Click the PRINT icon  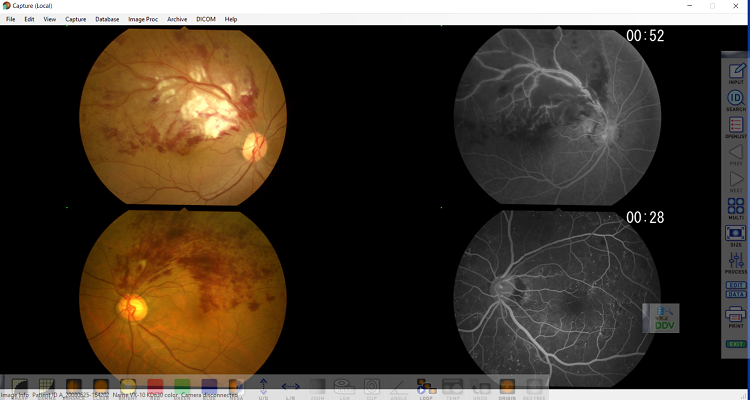click(x=736, y=319)
